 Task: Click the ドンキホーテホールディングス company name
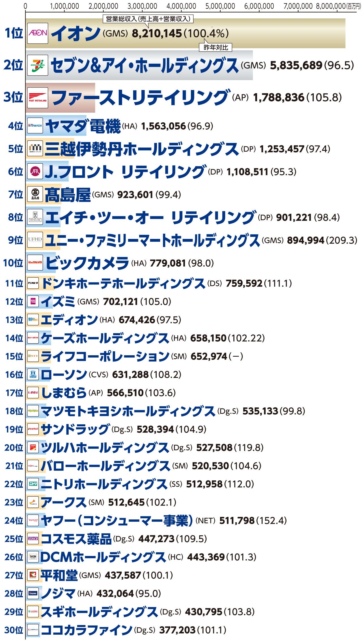123,283
